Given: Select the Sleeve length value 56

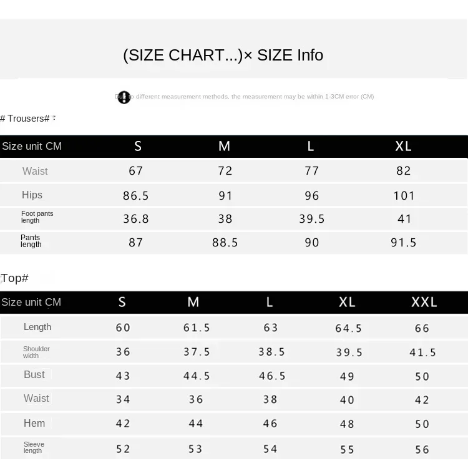Looking at the screenshot, I should (x=422, y=450).
